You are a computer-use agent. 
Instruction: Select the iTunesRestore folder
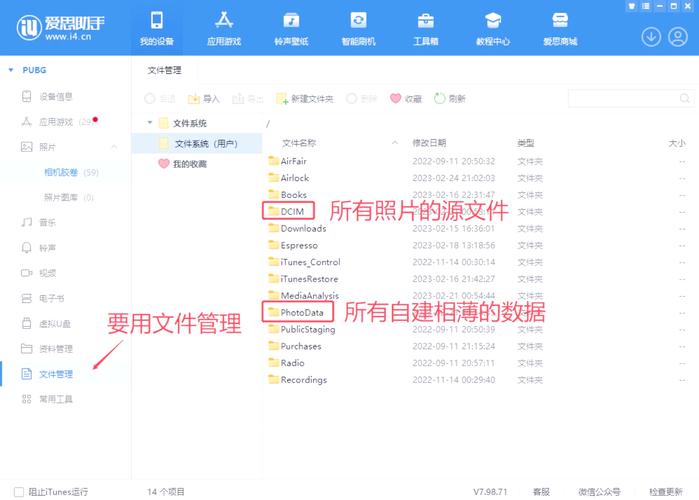[303, 279]
